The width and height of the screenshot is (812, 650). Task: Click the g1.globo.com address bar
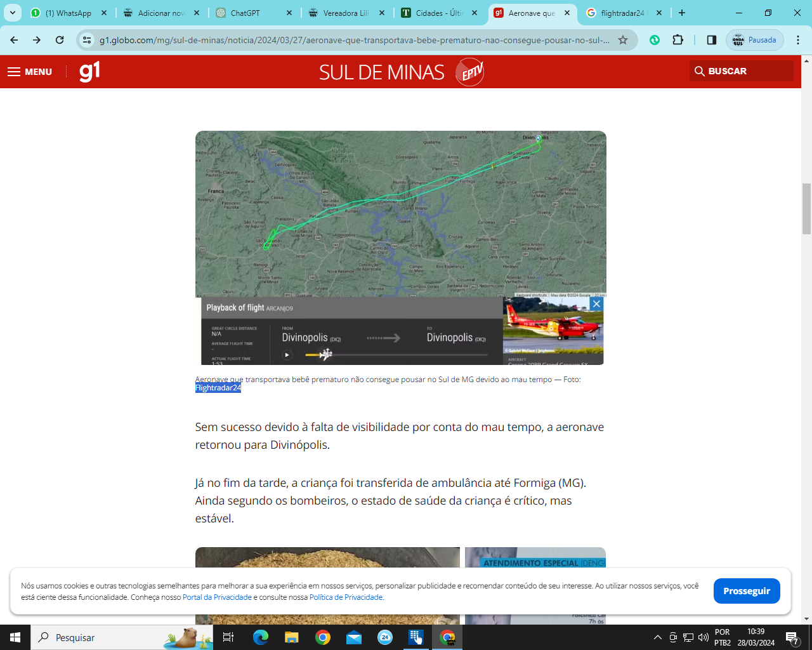coord(354,40)
